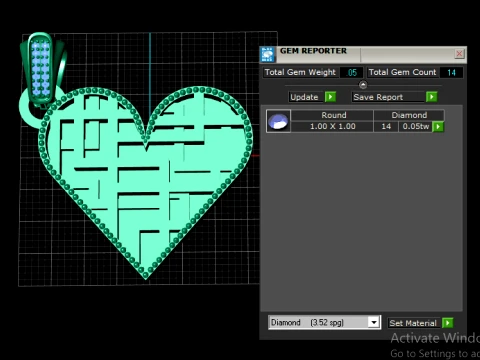Click the Total Gem Count value 14

pyautogui.click(x=451, y=72)
